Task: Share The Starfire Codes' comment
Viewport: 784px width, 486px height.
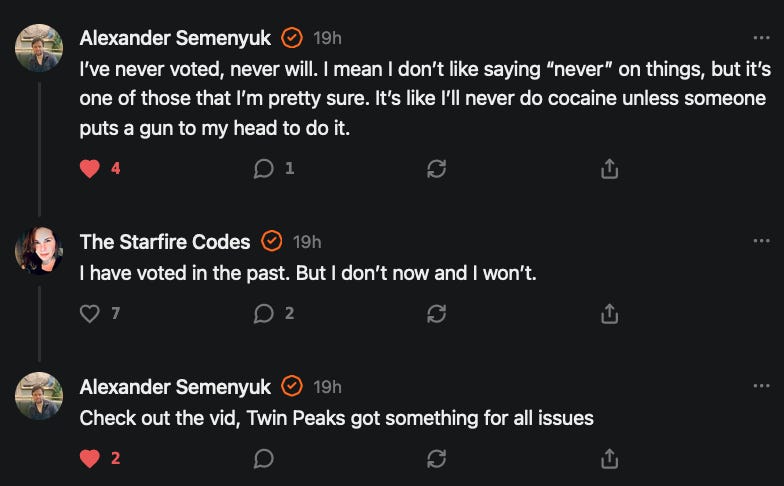Action: 609,314
